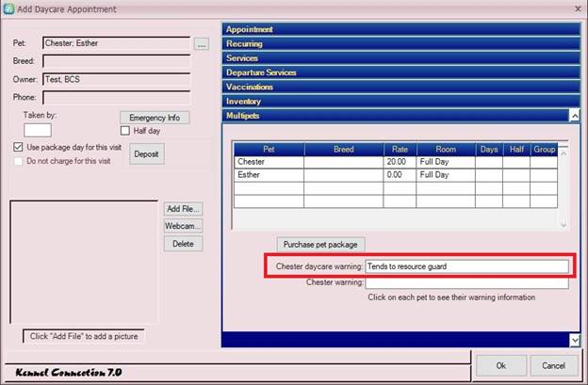Close the Add Daycare Appointment window

(x=576, y=8)
